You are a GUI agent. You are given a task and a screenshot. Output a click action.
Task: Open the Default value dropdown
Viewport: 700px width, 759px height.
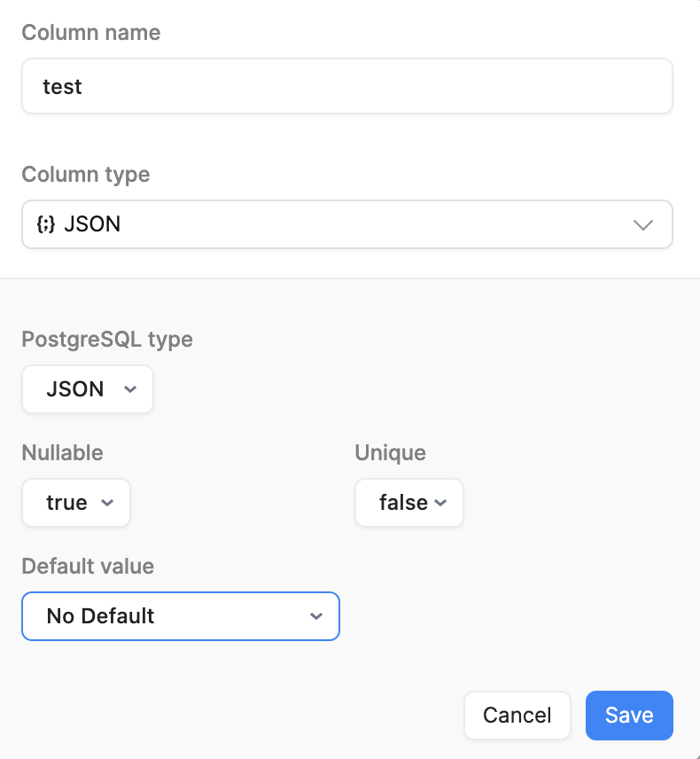[180, 616]
